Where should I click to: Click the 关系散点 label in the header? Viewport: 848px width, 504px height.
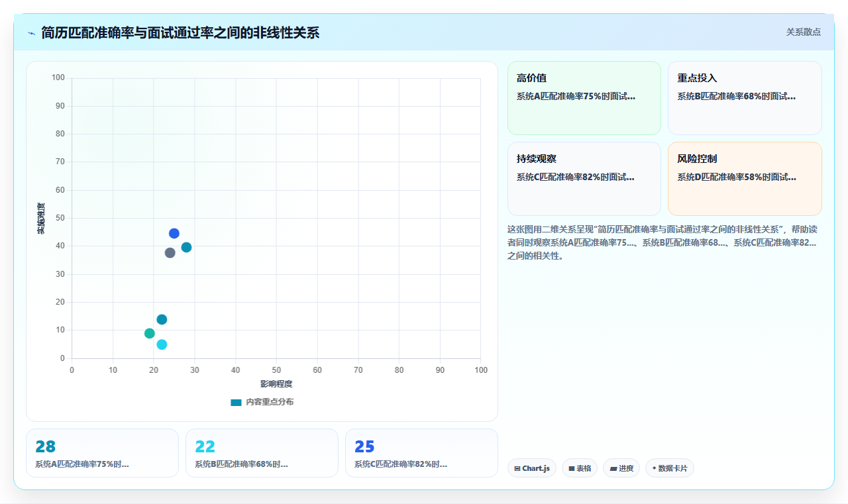tap(804, 32)
